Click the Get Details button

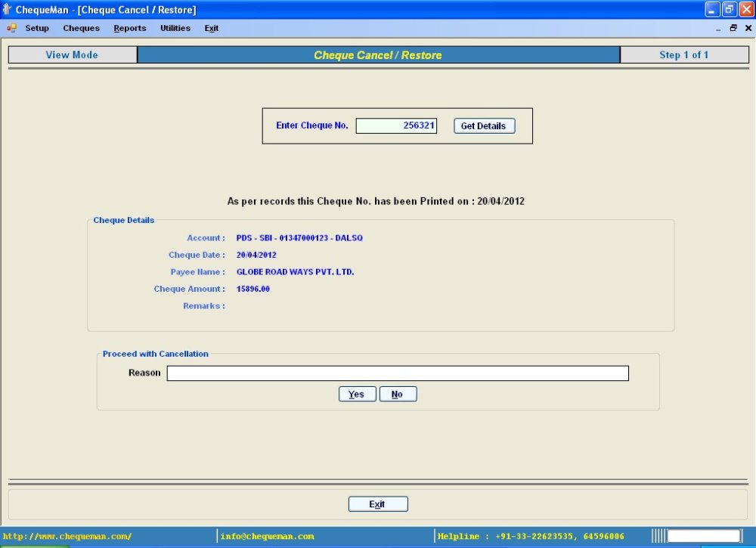click(x=484, y=125)
